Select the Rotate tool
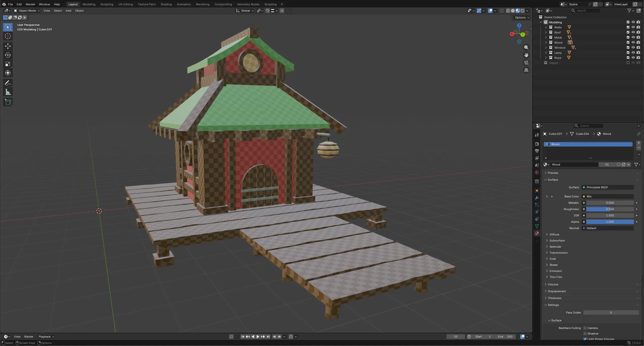This screenshot has width=644, height=346. (x=8, y=55)
